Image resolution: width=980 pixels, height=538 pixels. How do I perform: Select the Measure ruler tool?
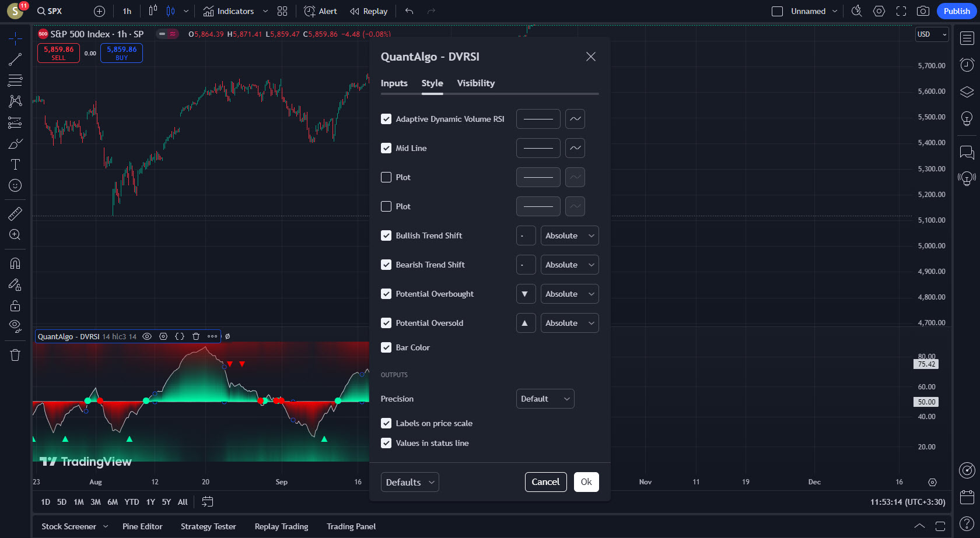(x=15, y=214)
